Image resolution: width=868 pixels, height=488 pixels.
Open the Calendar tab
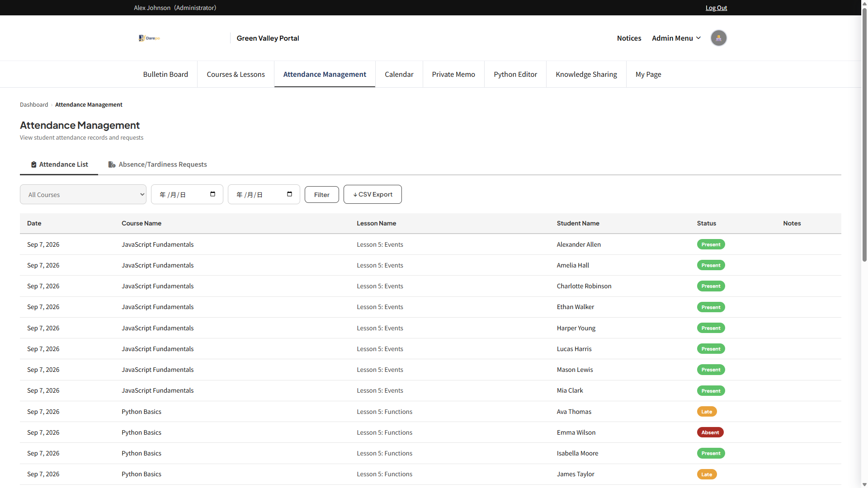(399, 74)
